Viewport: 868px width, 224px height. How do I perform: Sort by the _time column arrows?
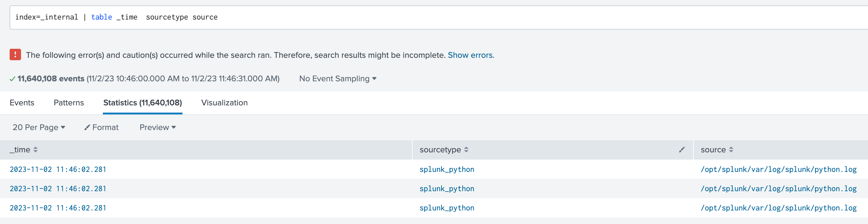pyautogui.click(x=35, y=150)
